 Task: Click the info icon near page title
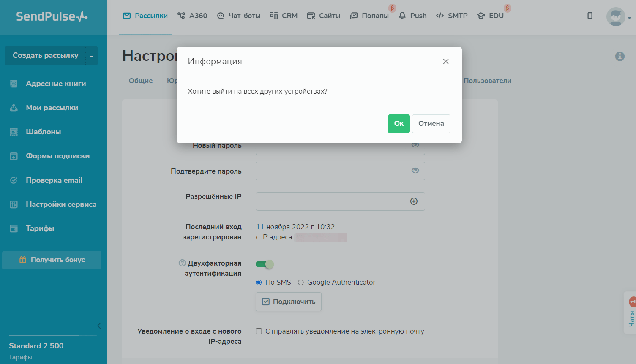pos(620,56)
